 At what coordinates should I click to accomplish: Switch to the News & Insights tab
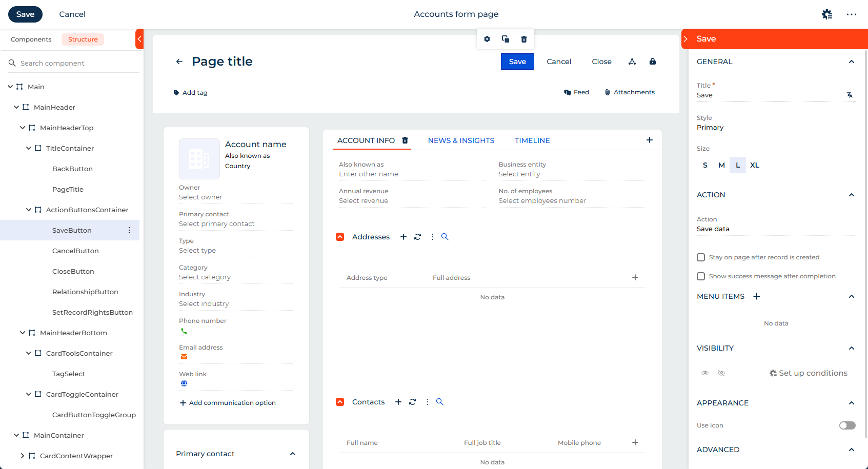tap(461, 140)
